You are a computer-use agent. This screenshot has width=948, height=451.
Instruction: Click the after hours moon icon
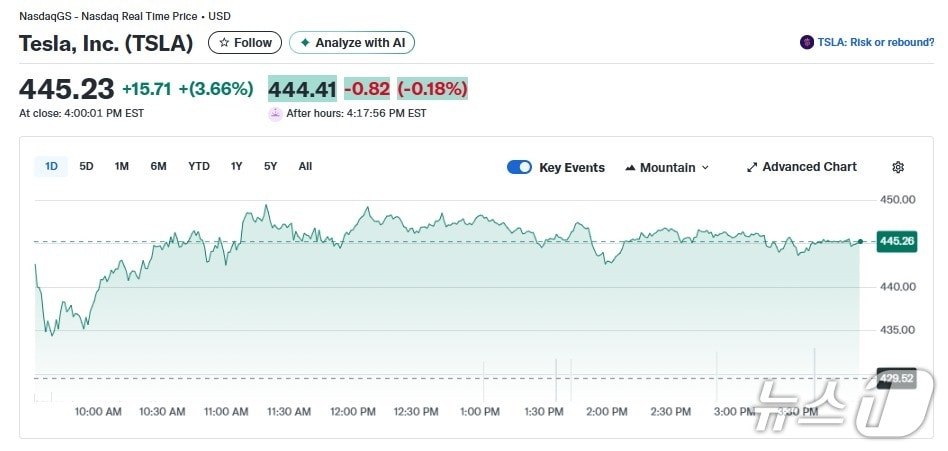(x=275, y=114)
